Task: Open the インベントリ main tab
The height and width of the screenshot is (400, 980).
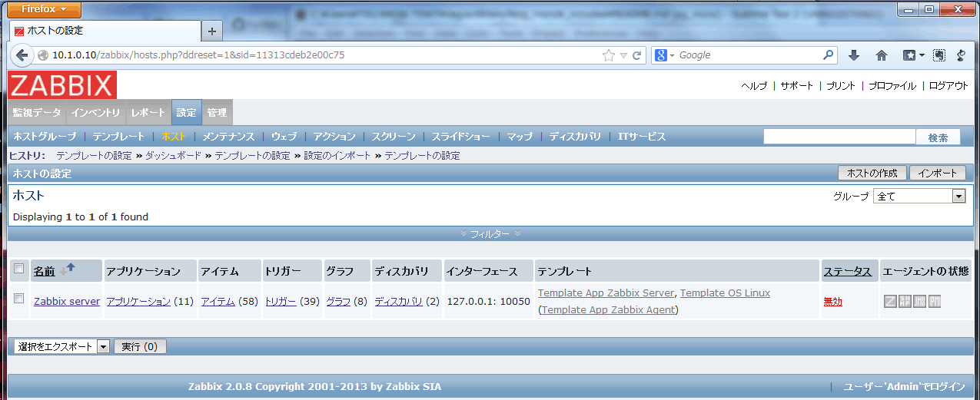Action: (x=96, y=112)
